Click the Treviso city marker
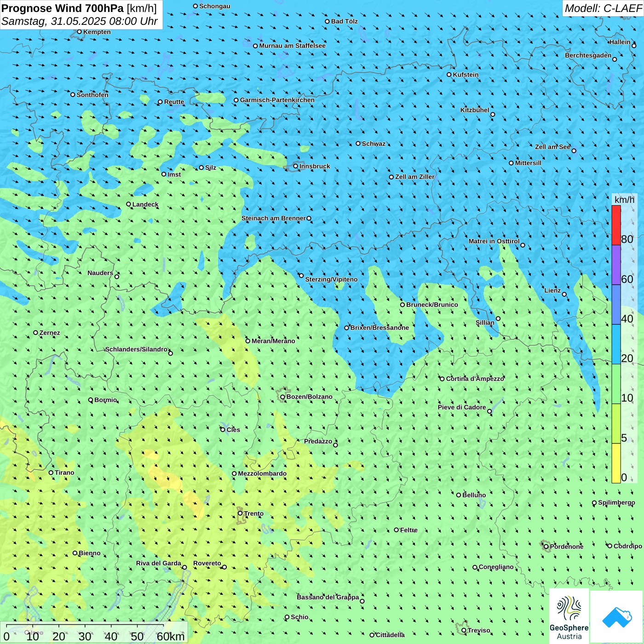Screen dimensions: 644x644 pos(464,630)
